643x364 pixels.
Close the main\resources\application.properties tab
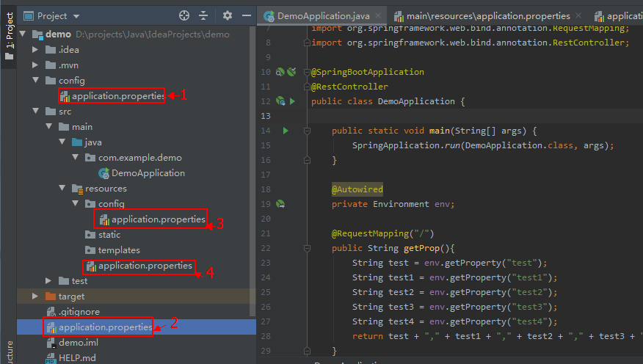click(578, 15)
